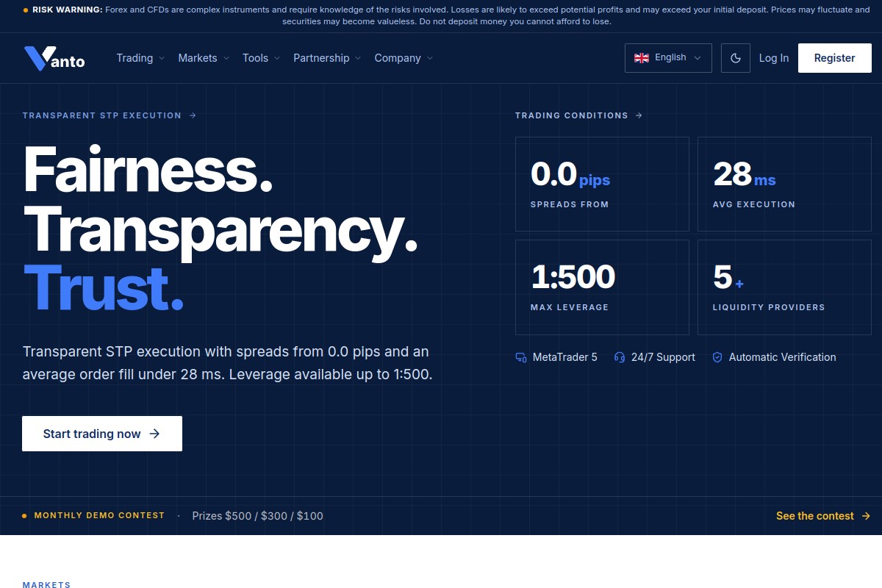Click Start trading now button
This screenshot has height=588, width=882.
coord(102,434)
